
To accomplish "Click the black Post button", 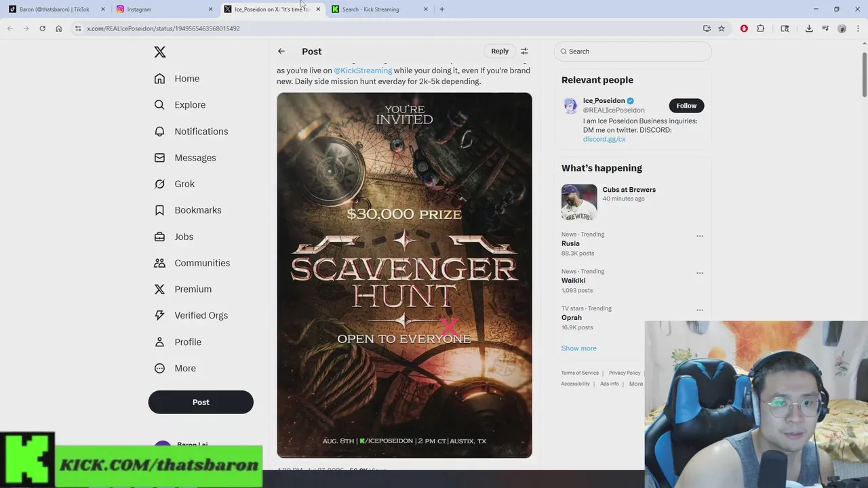I will click(x=201, y=402).
